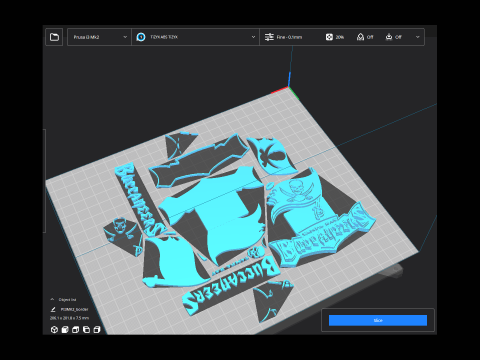Open the Prusa i3 Mk2 printer selector

[99, 37]
